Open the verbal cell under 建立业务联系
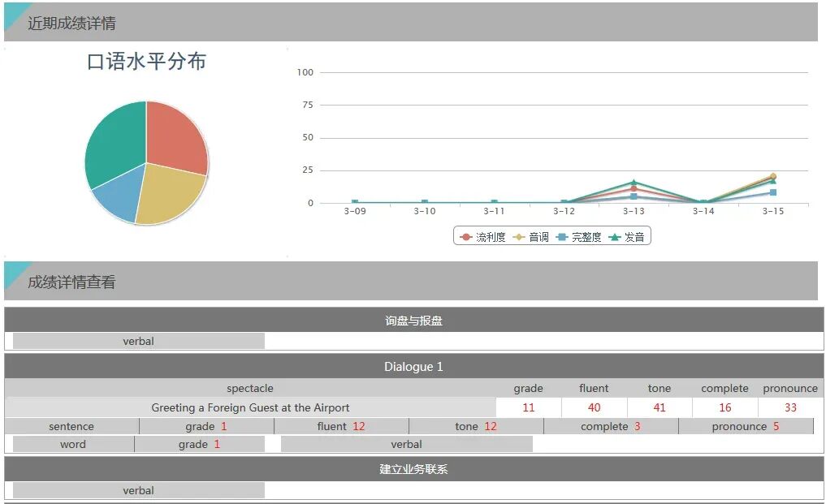This screenshot has height=504, width=826. click(138, 491)
